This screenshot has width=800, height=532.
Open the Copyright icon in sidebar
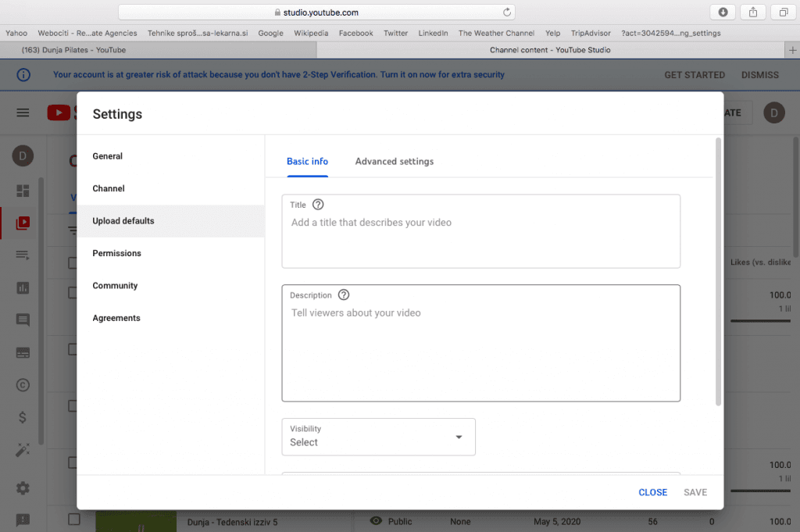(23, 384)
